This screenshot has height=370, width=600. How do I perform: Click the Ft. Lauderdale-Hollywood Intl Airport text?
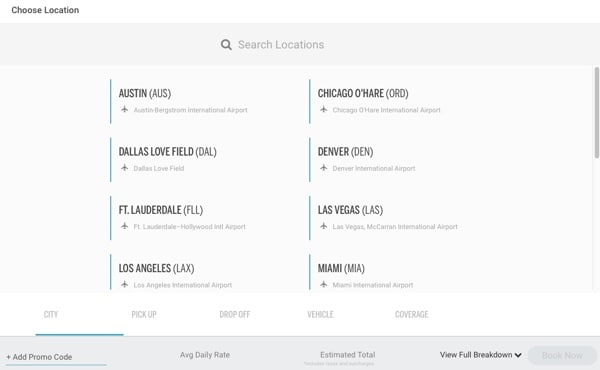[x=189, y=227]
